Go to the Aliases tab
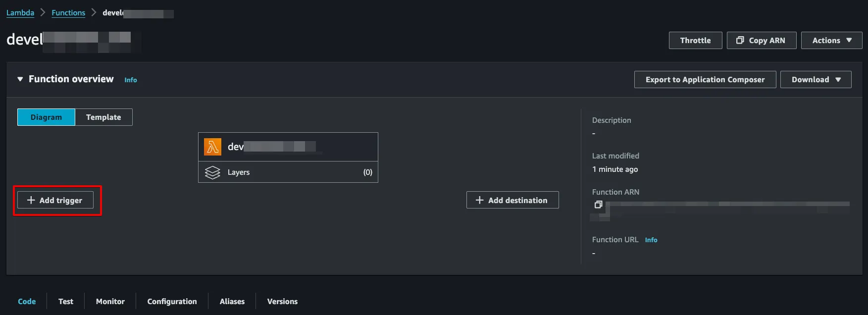Image resolution: width=868 pixels, height=315 pixels. point(232,301)
